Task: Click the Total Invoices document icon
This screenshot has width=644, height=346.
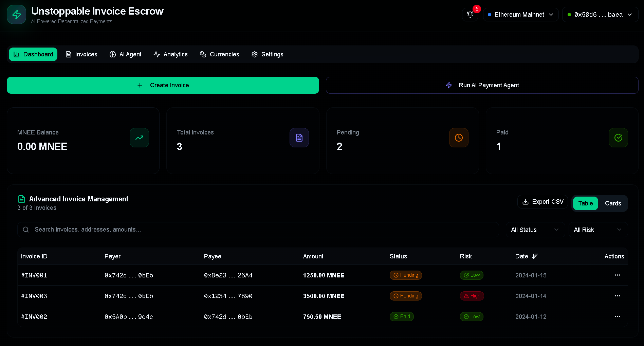Action: click(x=299, y=138)
